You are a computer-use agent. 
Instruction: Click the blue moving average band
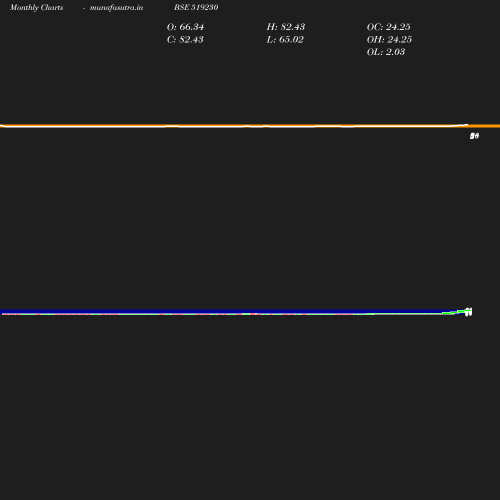click(233, 312)
